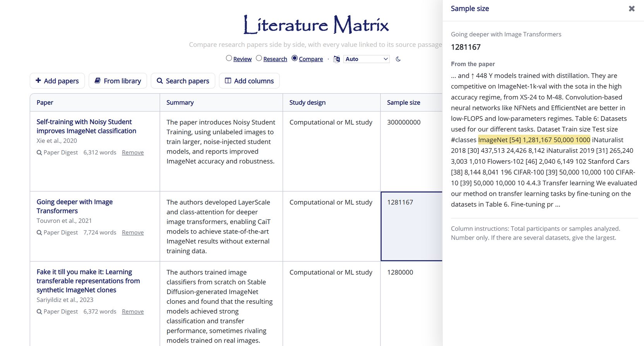Click the Sample size column header
The image size is (644, 346).
[x=411, y=103]
